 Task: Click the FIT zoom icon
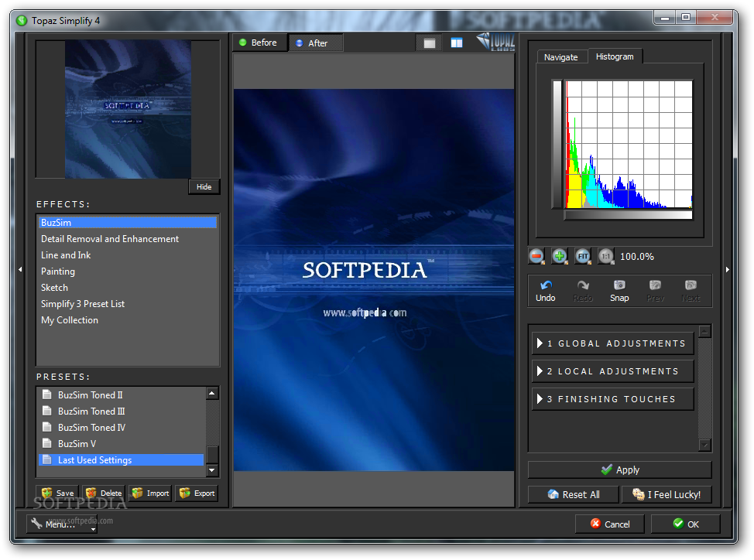(x=583, y=256)
